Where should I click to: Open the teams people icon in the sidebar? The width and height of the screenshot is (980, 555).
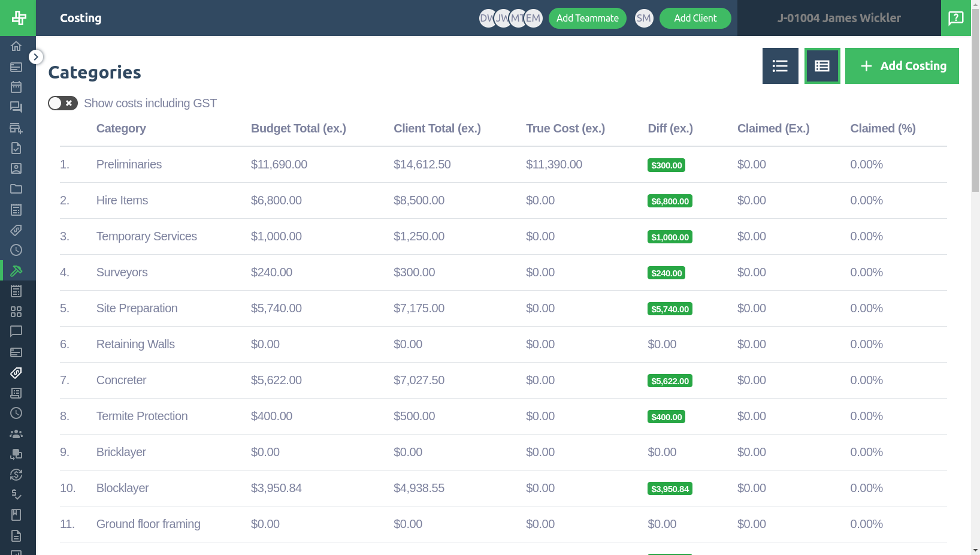(16, 433)
